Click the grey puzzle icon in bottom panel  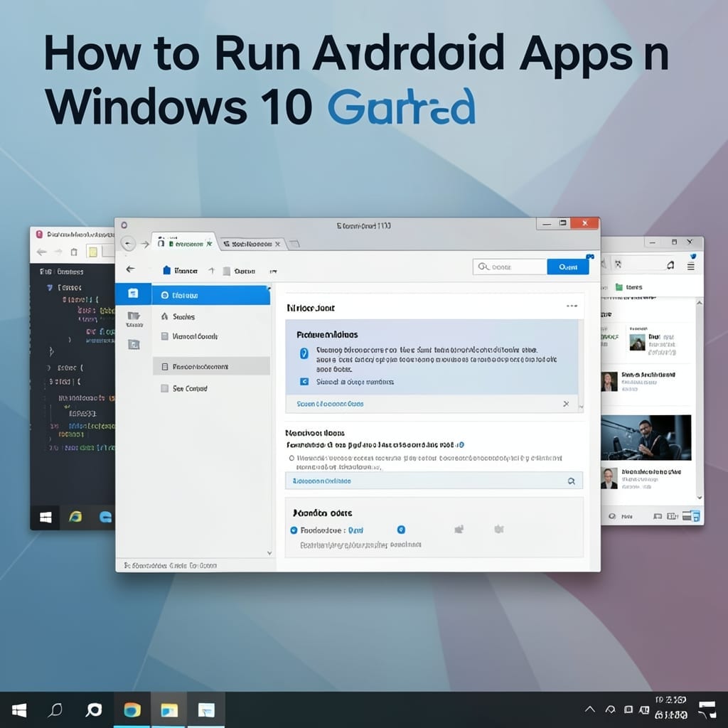pos(459,529)
